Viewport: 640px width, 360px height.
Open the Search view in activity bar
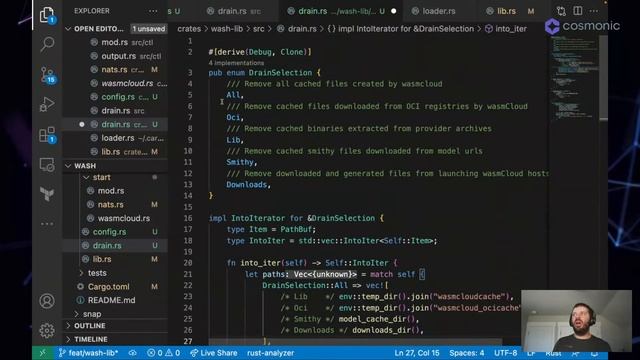[47, 44]
